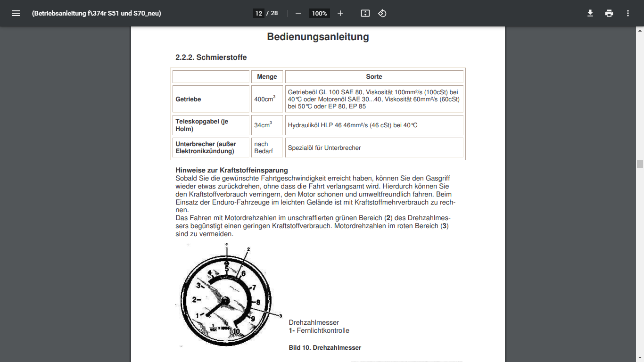This screenshot has width=644, height=362.
Task: Open the sidebar menu hamburger icon
Action: pos(16,13)
